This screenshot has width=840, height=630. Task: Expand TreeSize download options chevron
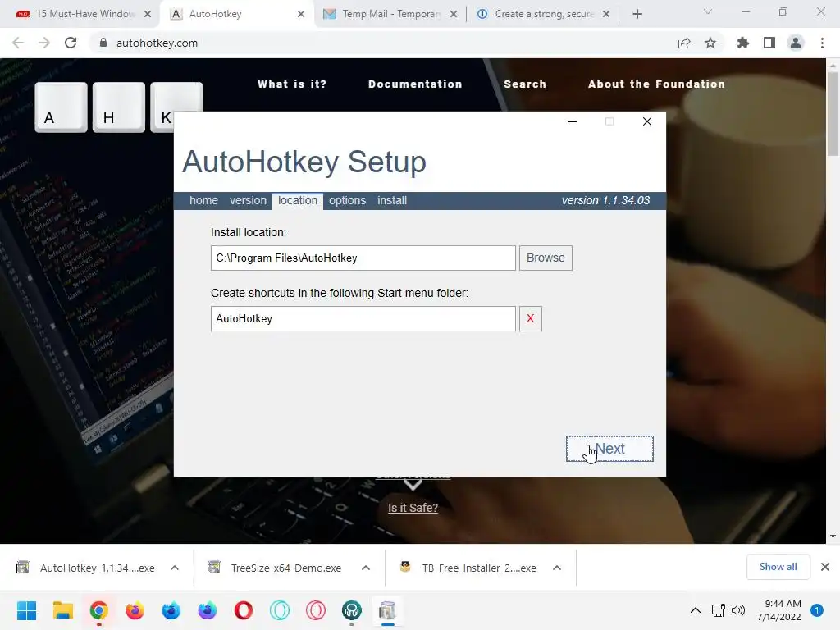(x=366, y=568)
